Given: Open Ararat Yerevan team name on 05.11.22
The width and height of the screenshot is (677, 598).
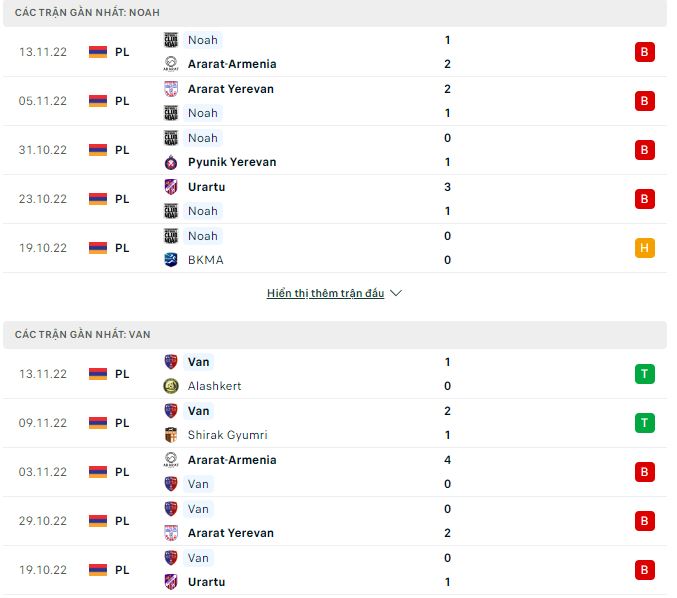Looking at the screenshot, I should point(230,89).
